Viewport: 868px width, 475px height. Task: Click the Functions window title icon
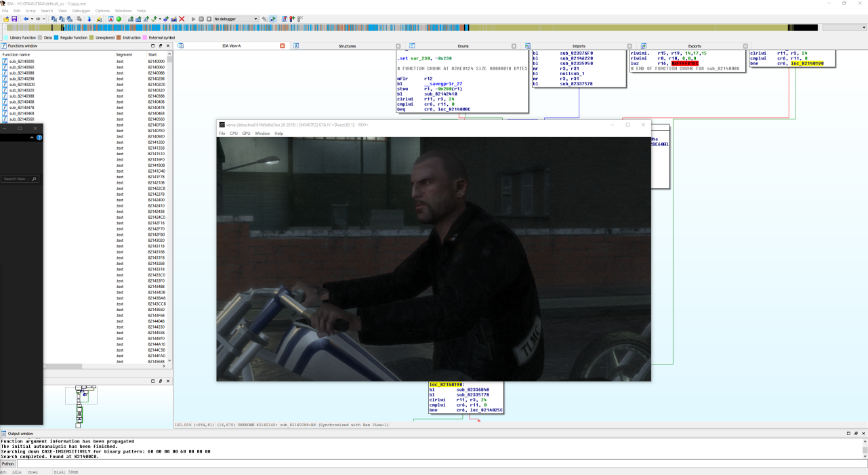[x=4, y=46]
